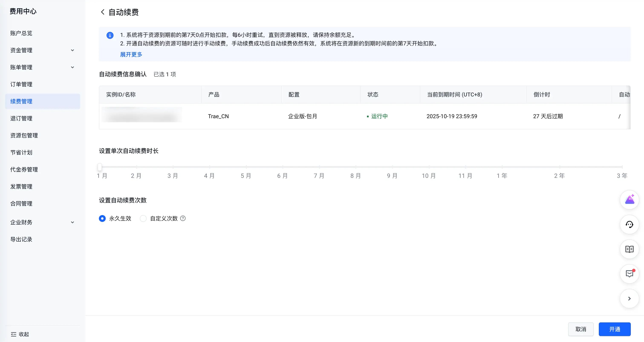This screenshot has width=644, height=342.
Task: Collapse sidebar using 收起 toggle
Action: 20,334
